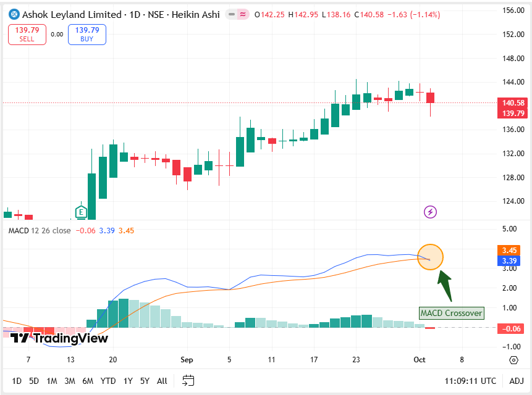This screenshot has height=395, width=532.
Task: Click the TradingView logo
Action: point(60,338)
